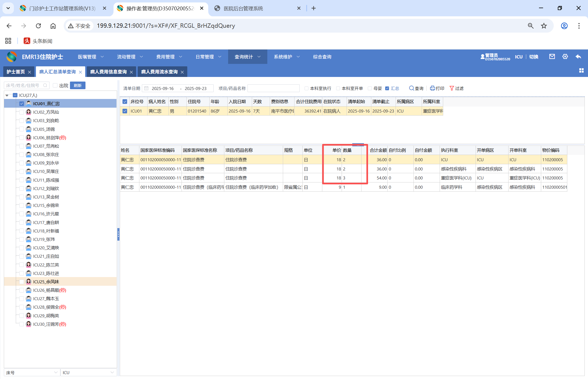
Task: Uncheck the 汇总 checkbox
Action: (x=387, y=88)
